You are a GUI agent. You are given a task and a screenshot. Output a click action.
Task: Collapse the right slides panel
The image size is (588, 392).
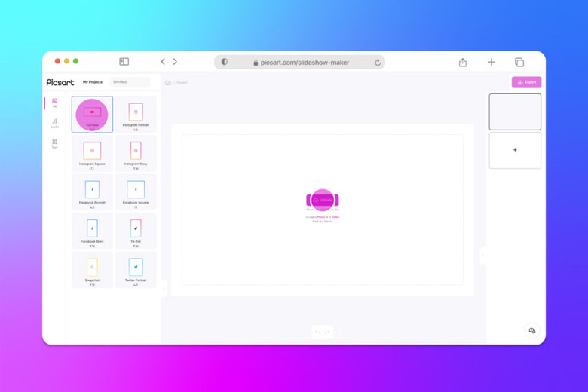pyautogui.click(x=483, y=256)
